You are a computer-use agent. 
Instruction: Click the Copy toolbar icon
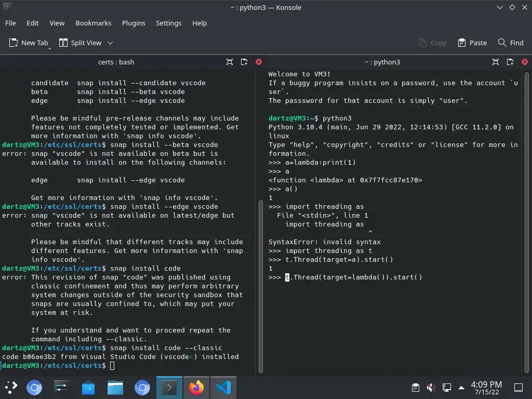point(422,43)
